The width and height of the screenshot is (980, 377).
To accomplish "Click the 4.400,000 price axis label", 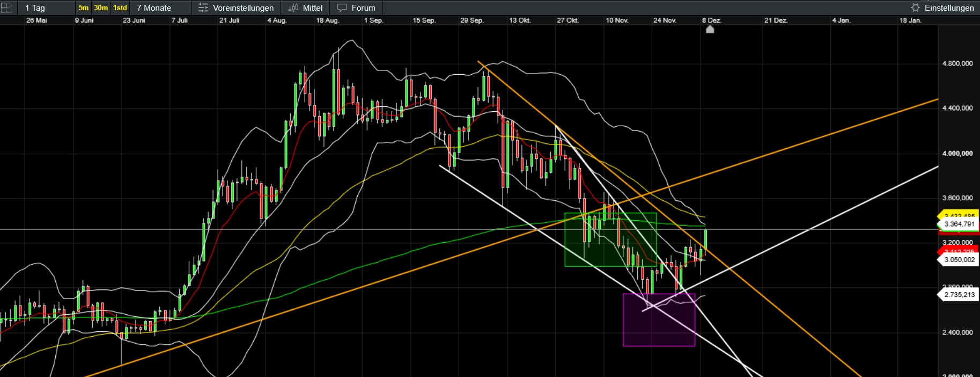I will coord(957,108).
